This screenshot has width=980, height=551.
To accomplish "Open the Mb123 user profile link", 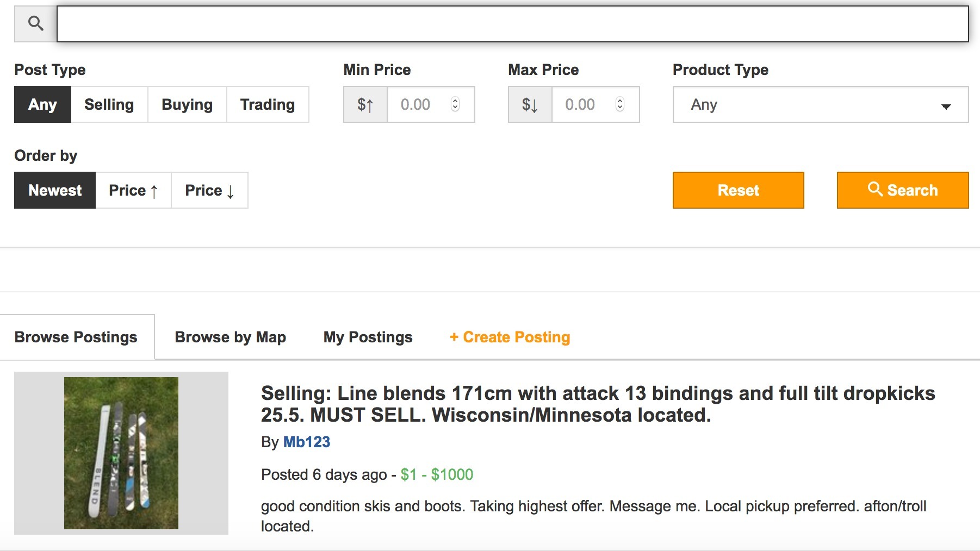I will coord(307,442).
